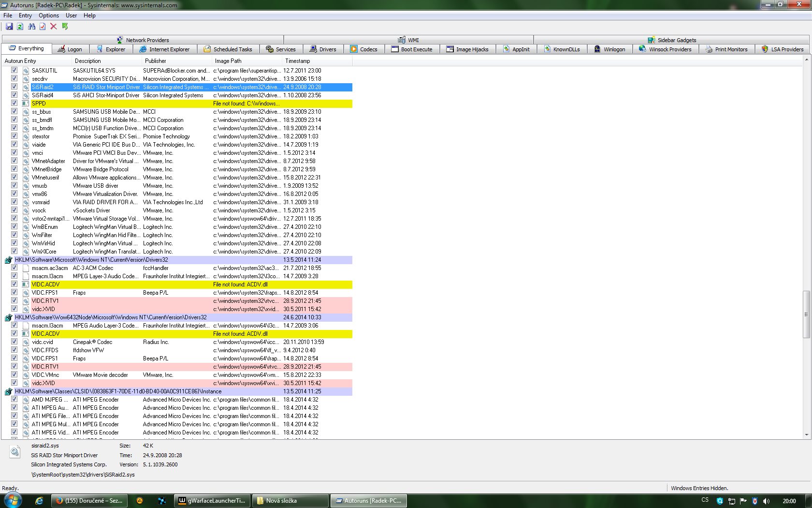This screenshot has width=812, height=508.
Task: Open the Windows Start menu orb
Action: pos(12,500)
